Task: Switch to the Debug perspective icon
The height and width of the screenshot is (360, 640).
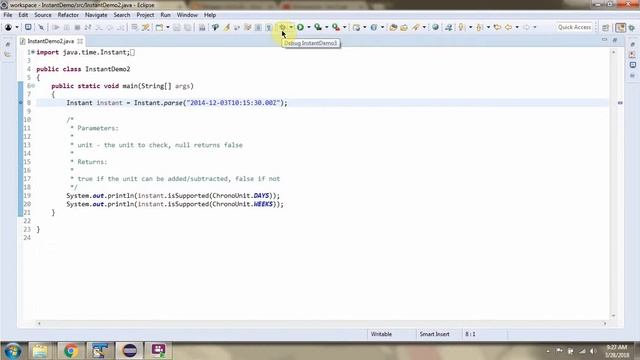Action: (x=632, y=27)
